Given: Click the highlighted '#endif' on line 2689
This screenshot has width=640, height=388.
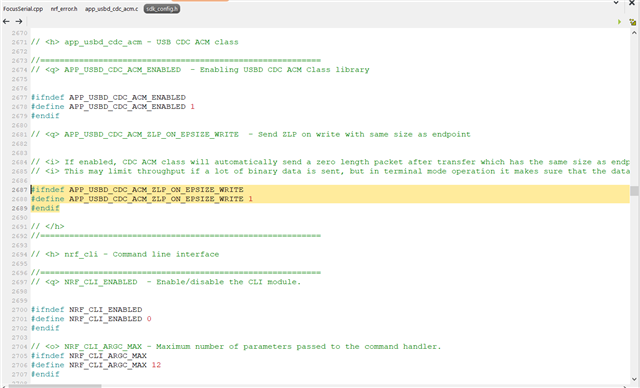Looking at the screenshot, I should tap(45, 208).
